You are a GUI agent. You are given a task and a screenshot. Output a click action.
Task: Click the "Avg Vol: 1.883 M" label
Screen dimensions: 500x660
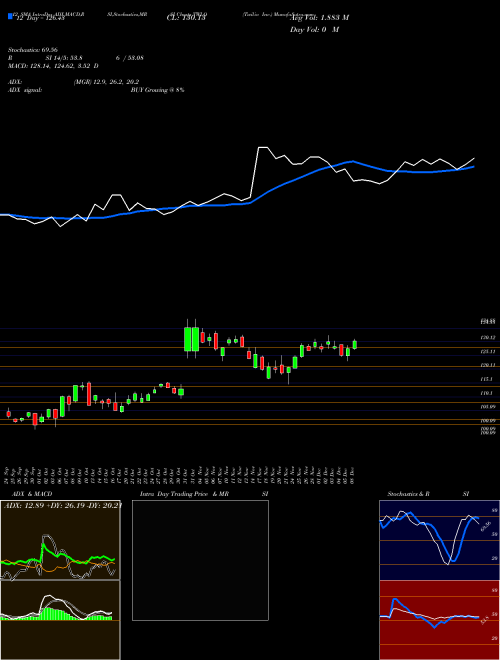click(319, 18)
